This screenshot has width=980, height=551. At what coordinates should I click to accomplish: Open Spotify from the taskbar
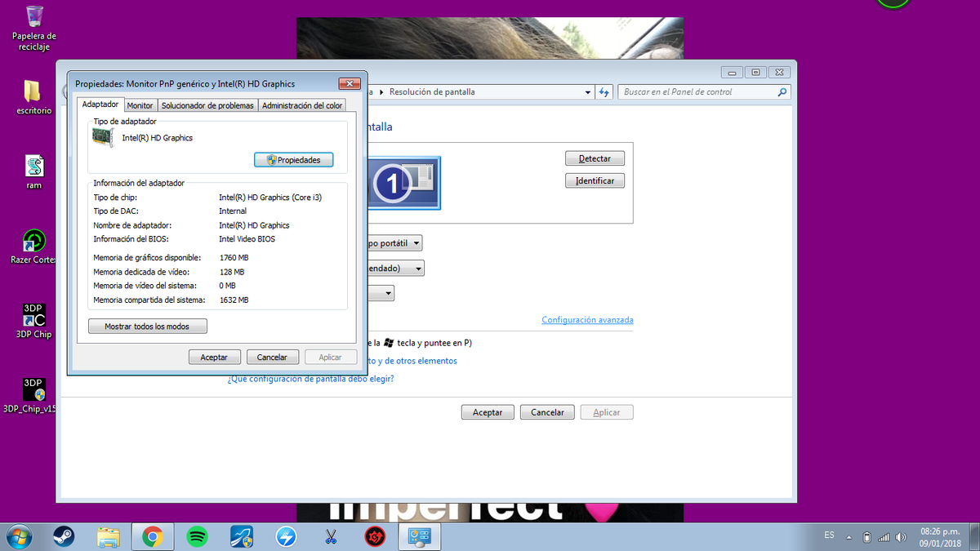(197, 536)
